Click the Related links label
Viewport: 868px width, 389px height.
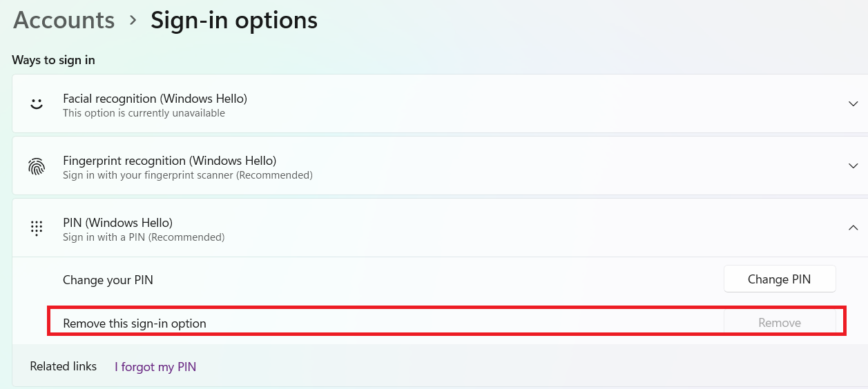(64, 366)
